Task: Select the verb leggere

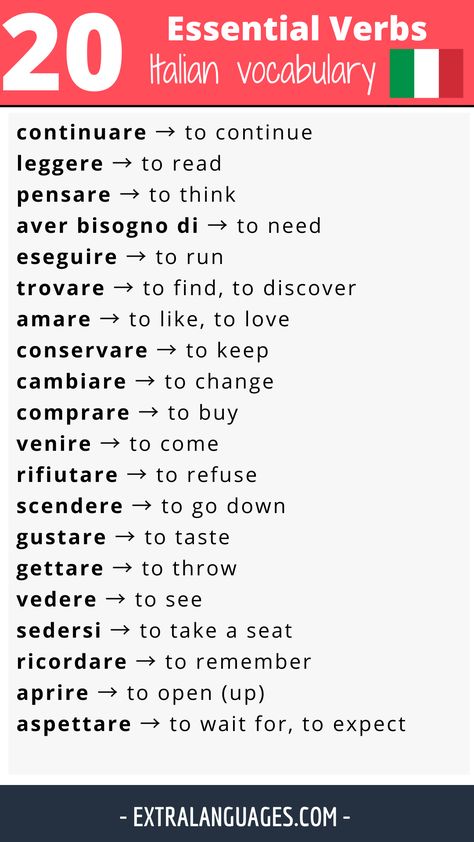Action: point(60,164)
